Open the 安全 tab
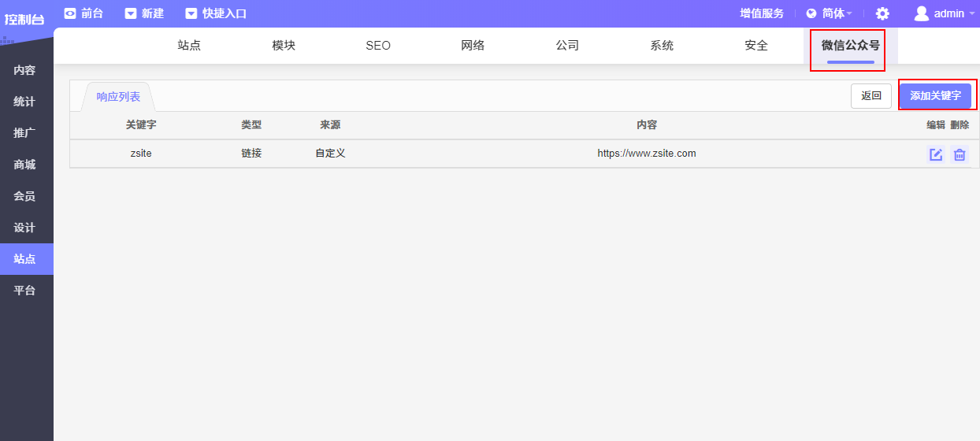This screenshot has height=441, width=980. click(756, 46)
